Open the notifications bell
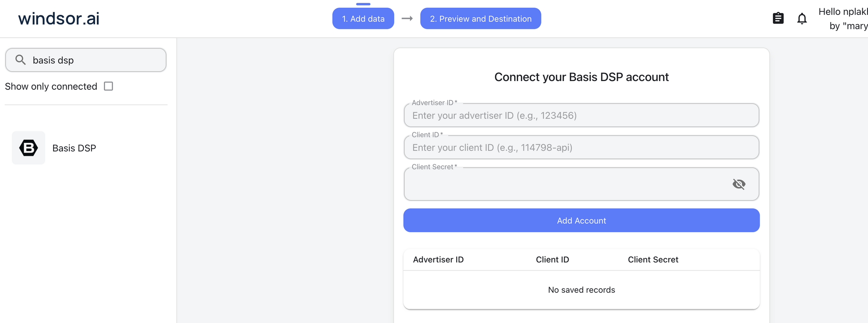 pyautogui.click(x=802, y=18)
